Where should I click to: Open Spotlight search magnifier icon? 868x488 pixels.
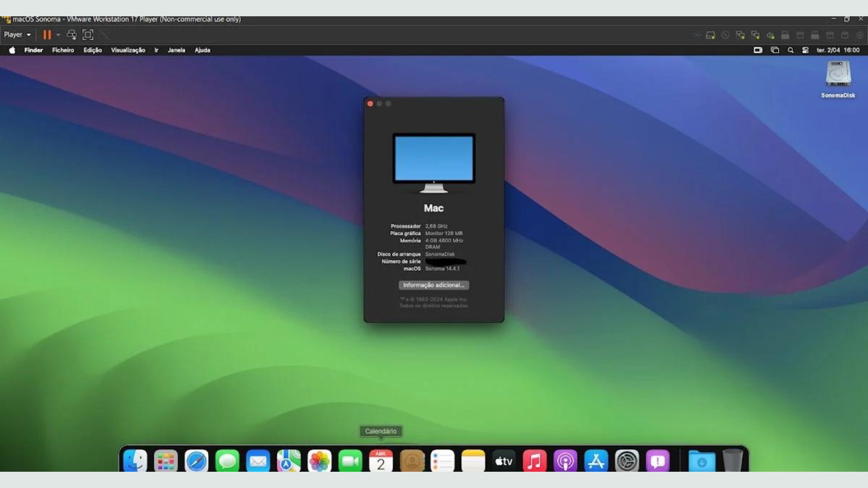[791, 50]
